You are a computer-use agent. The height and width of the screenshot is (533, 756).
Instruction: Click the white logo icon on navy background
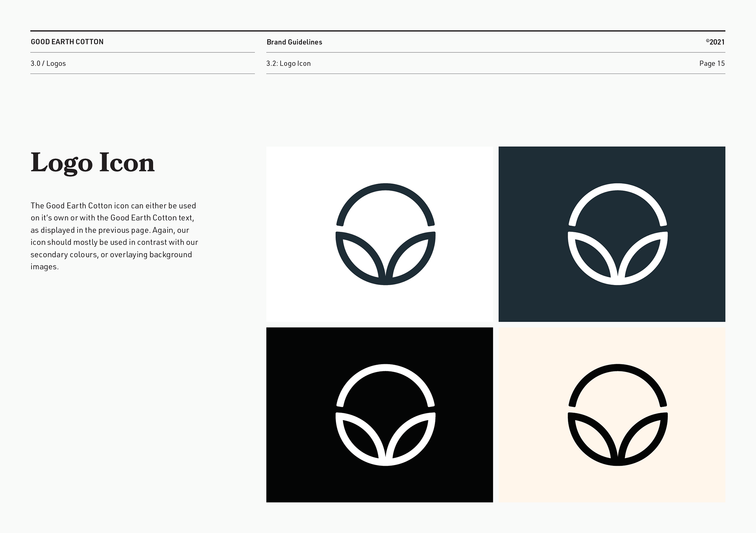click(x=617, y=234)
